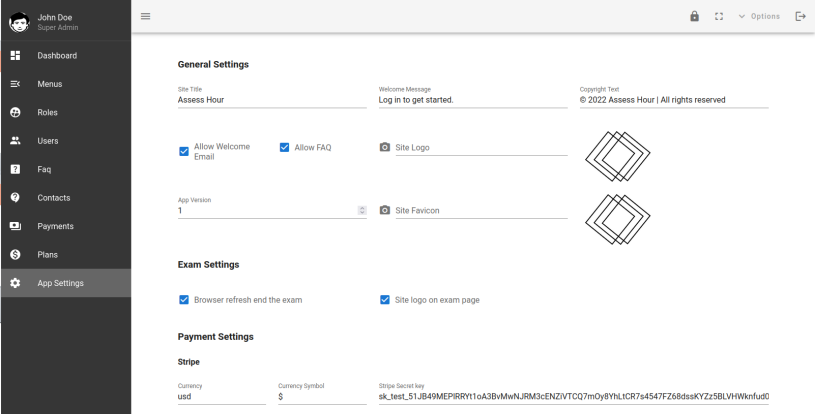The height and width of the screenshot is (414, 815).
Task: Open Payments page in sidebar
Action: click(56, 226)
